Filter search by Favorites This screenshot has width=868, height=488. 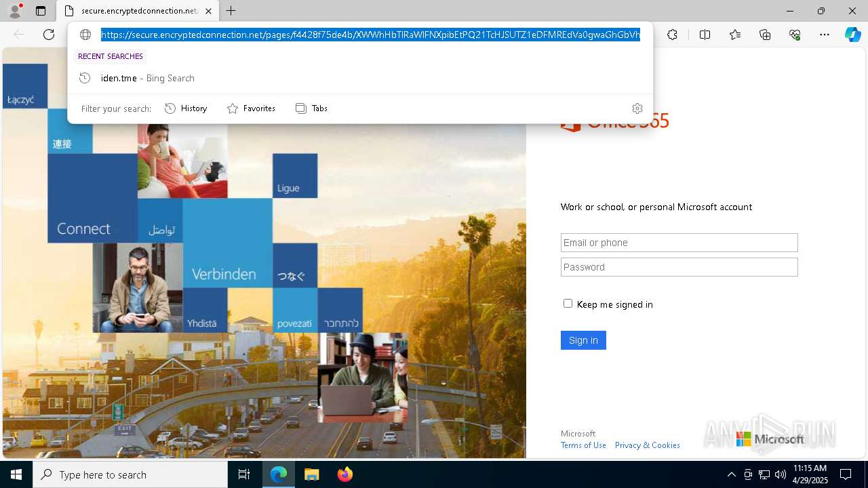[251, 108]
